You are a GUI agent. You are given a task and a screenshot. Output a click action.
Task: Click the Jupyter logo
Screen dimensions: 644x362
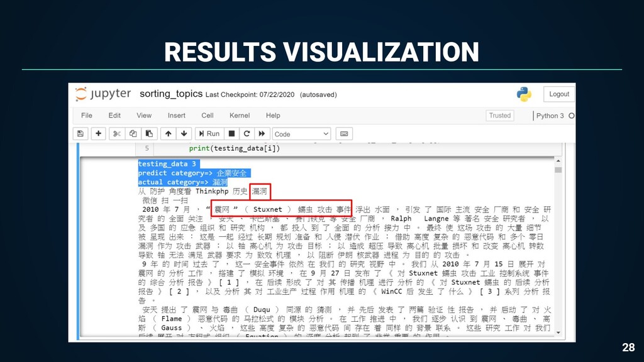point(103,94)
